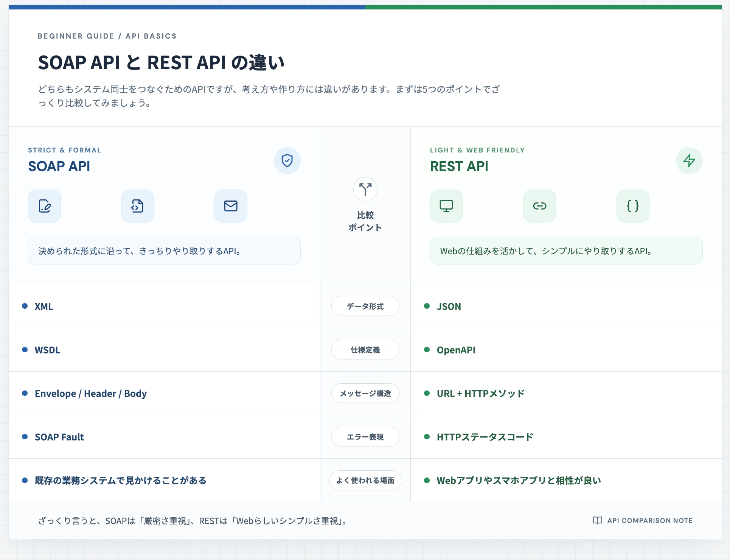Select the 仕様定義 pill label
This screenshot has width=730, height=560.
pos(365,350)
